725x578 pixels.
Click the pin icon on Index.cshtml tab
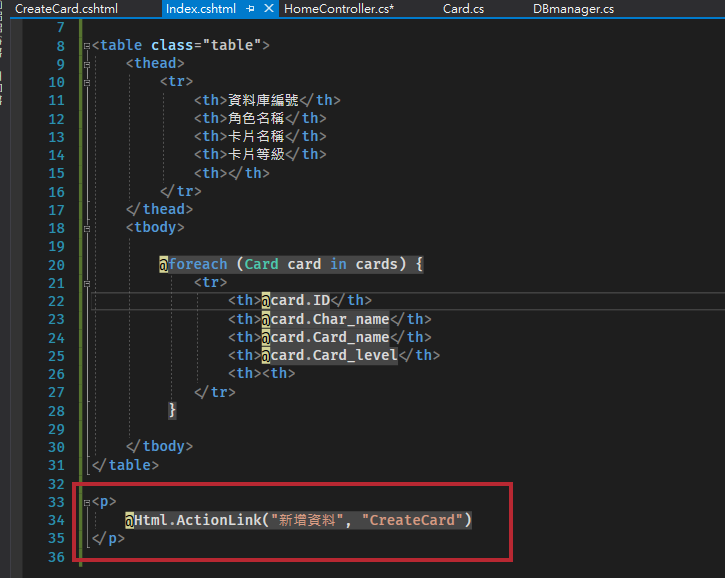251,9
